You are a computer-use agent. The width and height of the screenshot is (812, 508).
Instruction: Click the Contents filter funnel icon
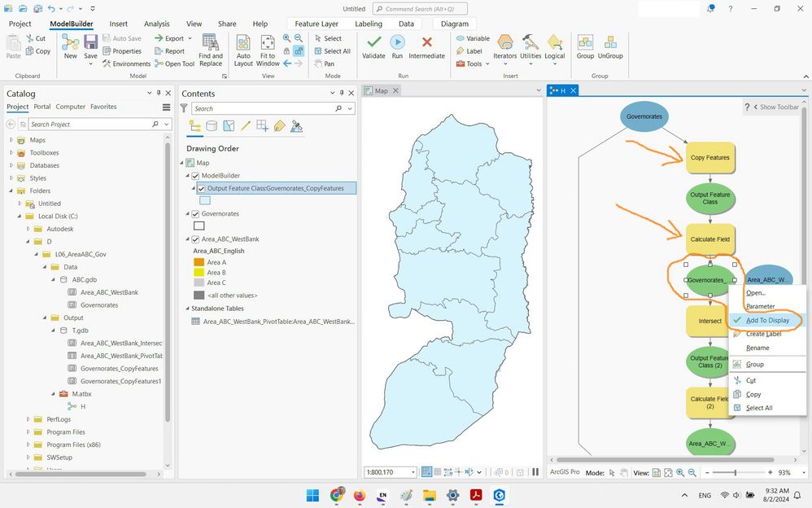184,107
